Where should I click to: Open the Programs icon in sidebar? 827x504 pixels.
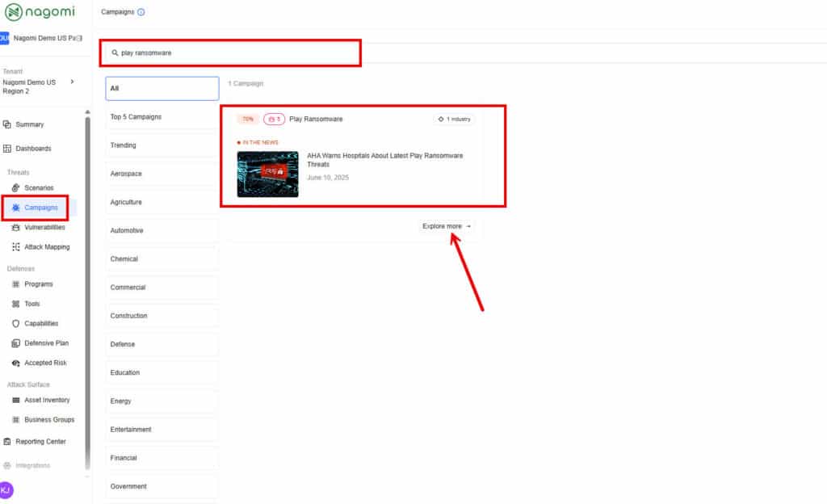click(x=16, y=284)
